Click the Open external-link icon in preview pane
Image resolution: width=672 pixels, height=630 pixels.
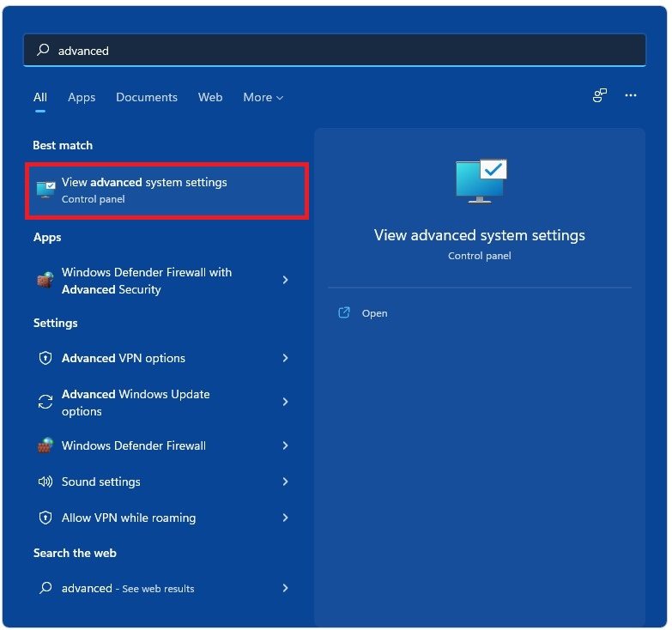(344, 313)
